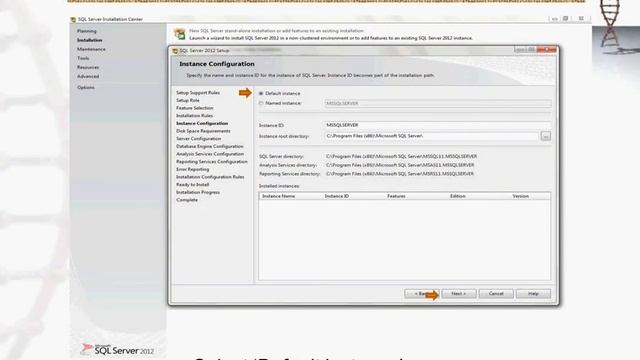Select the Named instance radio button

click(x=261, y=103)
